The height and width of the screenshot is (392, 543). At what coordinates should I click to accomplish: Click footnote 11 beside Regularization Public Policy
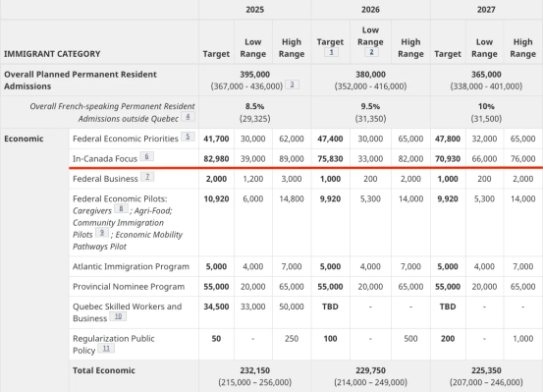106,348
